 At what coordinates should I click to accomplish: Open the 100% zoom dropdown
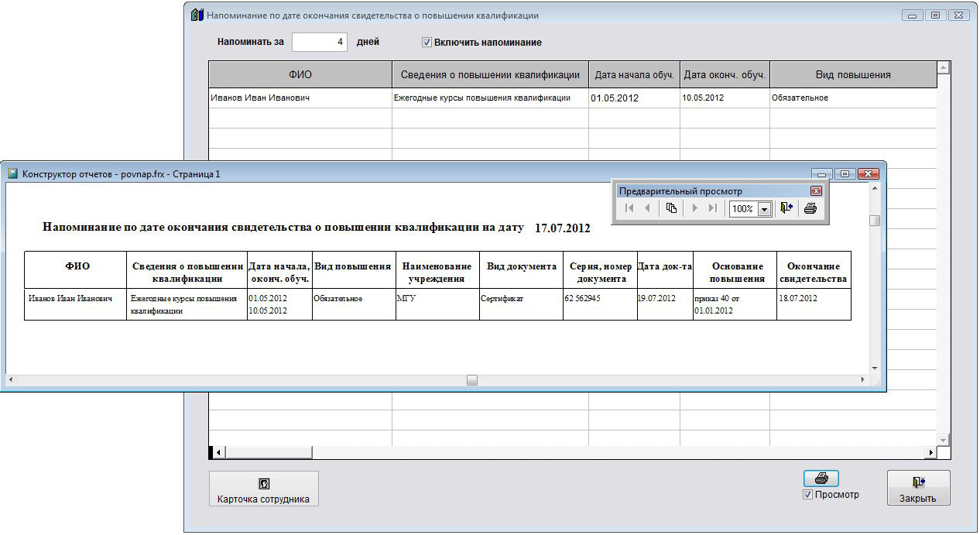(x=764, y=209)
